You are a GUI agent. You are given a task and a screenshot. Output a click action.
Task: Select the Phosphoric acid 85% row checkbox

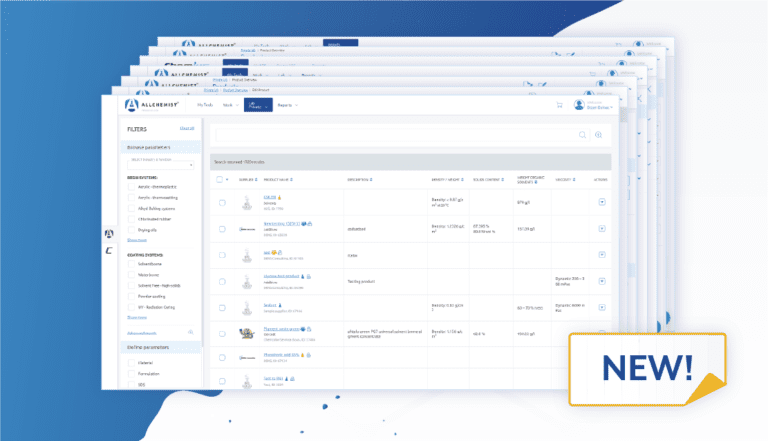pyautogui.click(x=222, y=358)
